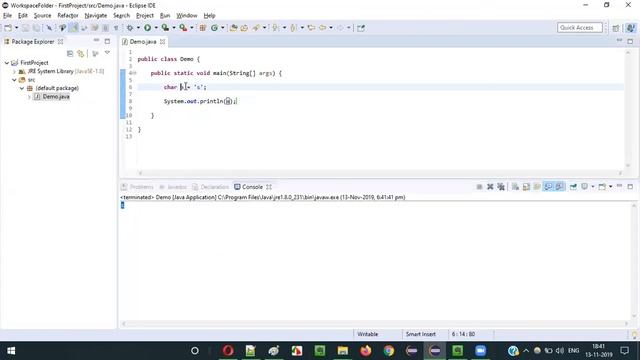Open the Project menu
Image resolution: width=640 pixels, height=360 pixels.
click(x=145, y=16)
